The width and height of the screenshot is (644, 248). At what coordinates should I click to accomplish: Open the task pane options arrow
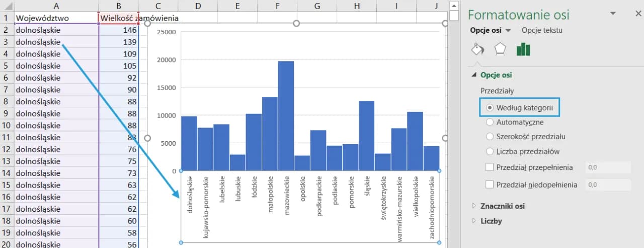[x=613, y=14]
